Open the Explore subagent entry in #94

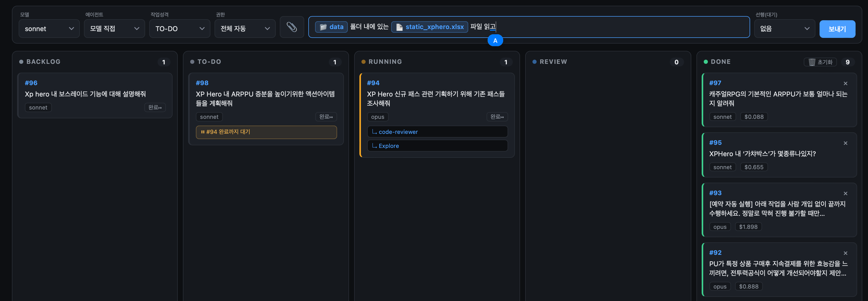437,146
